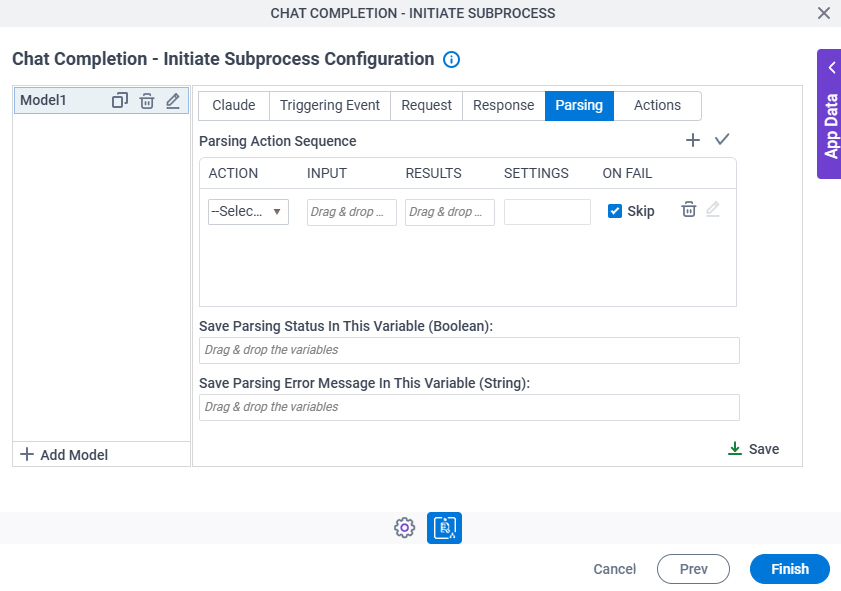Switch to the Triggering Event tab
Viewport: 841px width, 591px height.
330,106
